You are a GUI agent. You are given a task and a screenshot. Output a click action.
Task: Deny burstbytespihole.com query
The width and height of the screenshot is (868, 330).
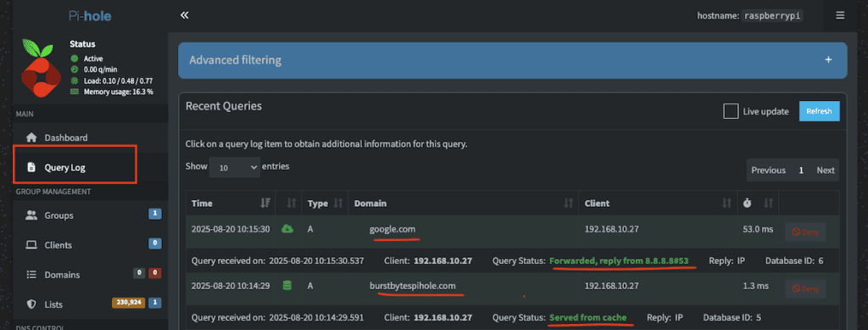point(805,288)
